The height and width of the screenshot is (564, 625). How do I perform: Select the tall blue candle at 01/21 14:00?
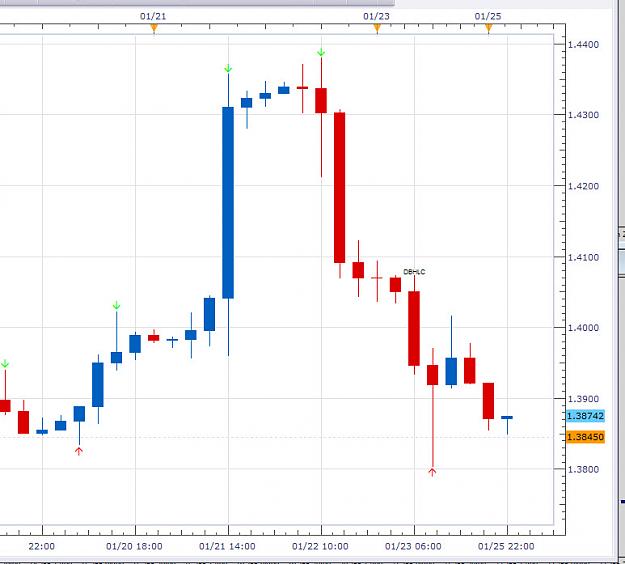[228, 202]
